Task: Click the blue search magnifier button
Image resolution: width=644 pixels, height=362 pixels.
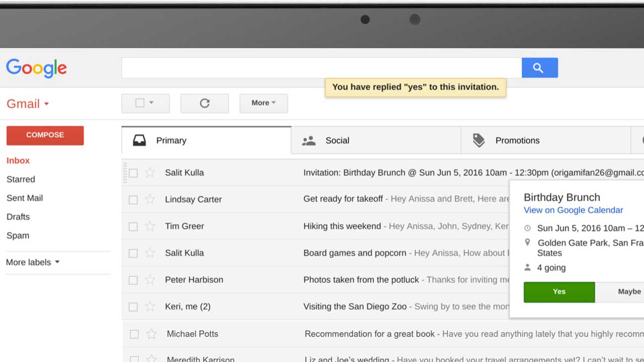Action: pos(539,68)
